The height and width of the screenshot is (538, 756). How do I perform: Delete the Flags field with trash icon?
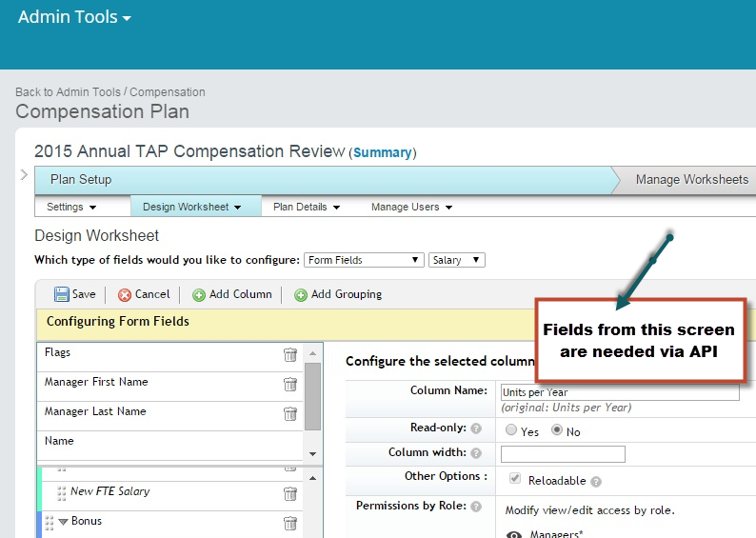pos(290,355)
